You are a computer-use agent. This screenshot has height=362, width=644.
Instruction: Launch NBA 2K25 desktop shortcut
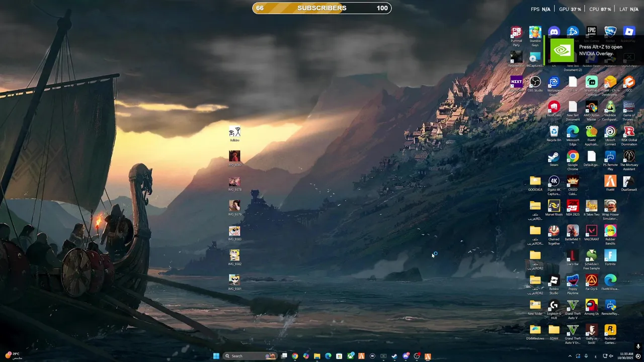(x=573, y=208)
